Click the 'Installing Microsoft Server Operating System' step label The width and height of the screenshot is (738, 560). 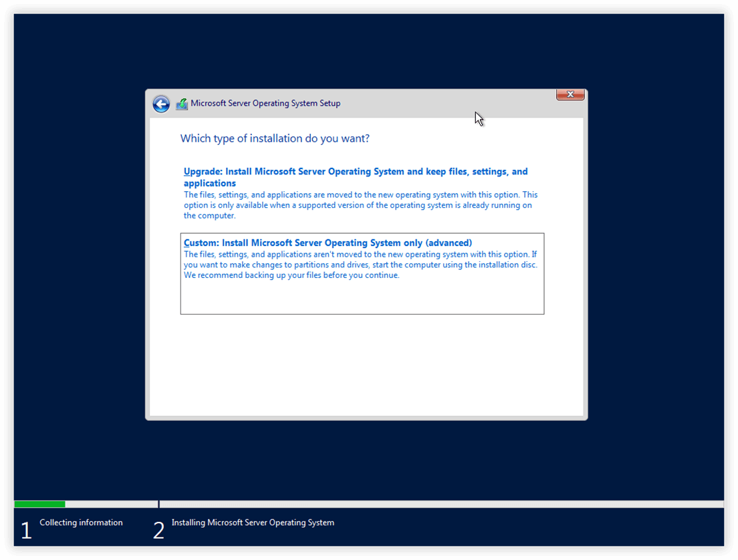[253, 523]
